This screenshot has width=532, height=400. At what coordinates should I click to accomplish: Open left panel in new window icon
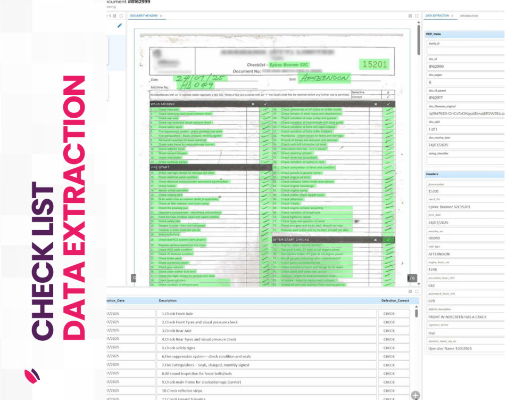coord(115,16)
